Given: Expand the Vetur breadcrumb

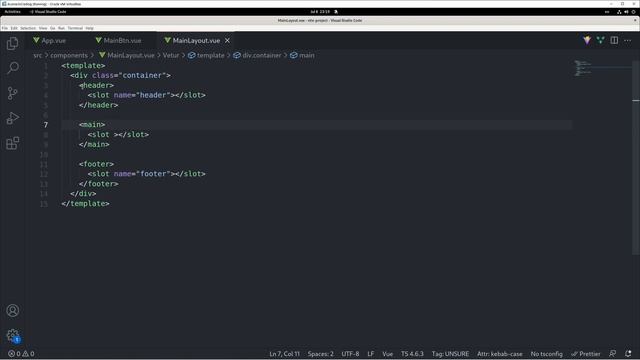Looking at the screenshot, I should 171,55.
